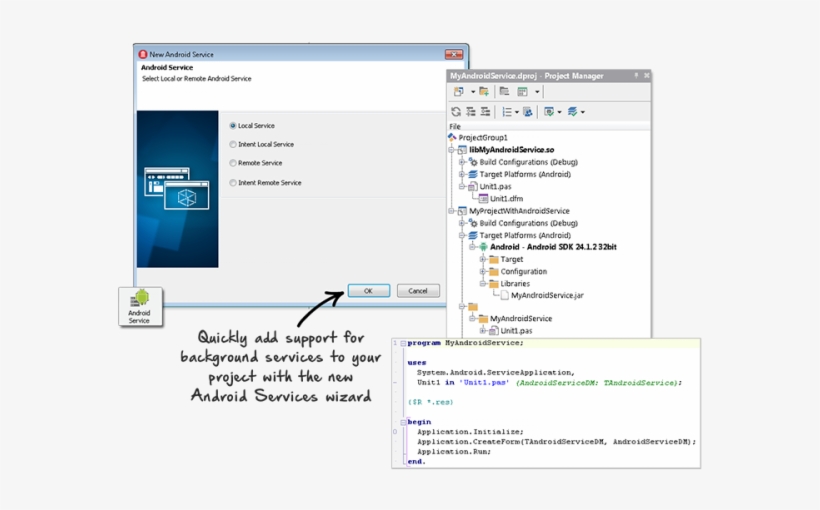Choose the Intent Remote Service option
The height and width of the screenshot is (510, 820).
[x=233, y=183]
